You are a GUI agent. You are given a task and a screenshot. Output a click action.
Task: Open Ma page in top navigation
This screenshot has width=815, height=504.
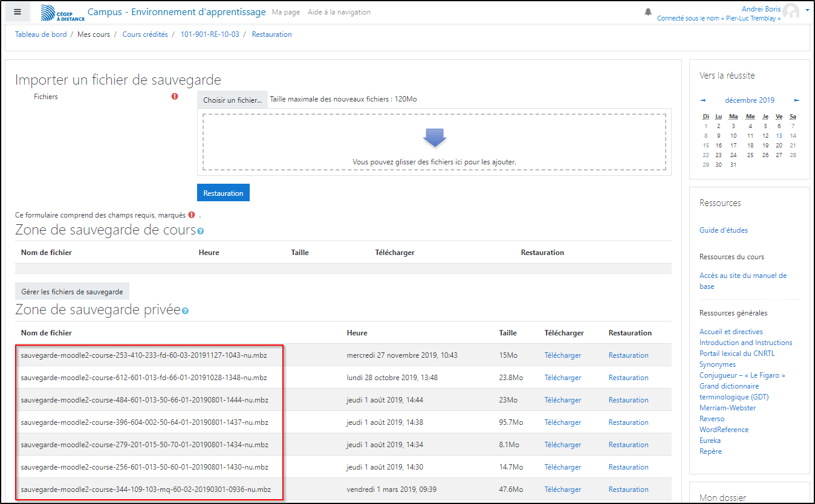tap(285, 12)
